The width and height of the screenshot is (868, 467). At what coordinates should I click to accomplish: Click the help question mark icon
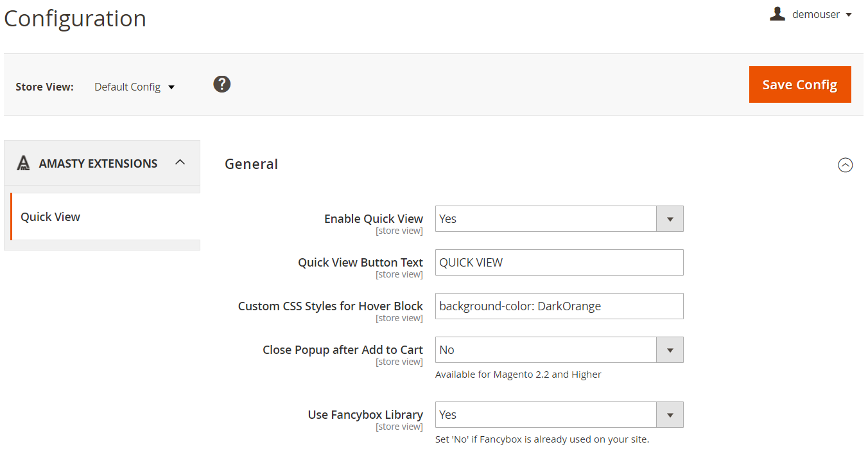[x=222, y=84]
